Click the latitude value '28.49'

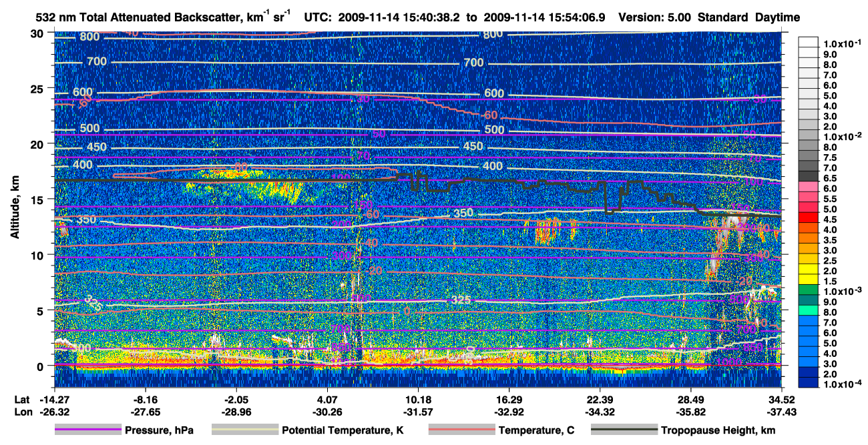pyautogui.click(x=692, y=400)
